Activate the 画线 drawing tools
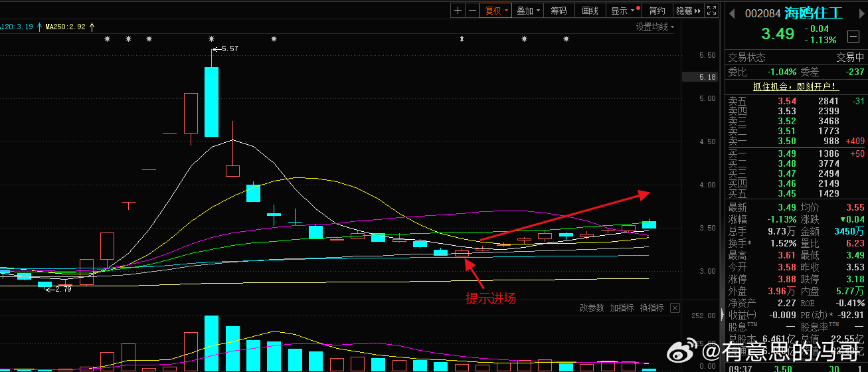The width and height of the screenshot is (868, 372). (x=590, y=10)
